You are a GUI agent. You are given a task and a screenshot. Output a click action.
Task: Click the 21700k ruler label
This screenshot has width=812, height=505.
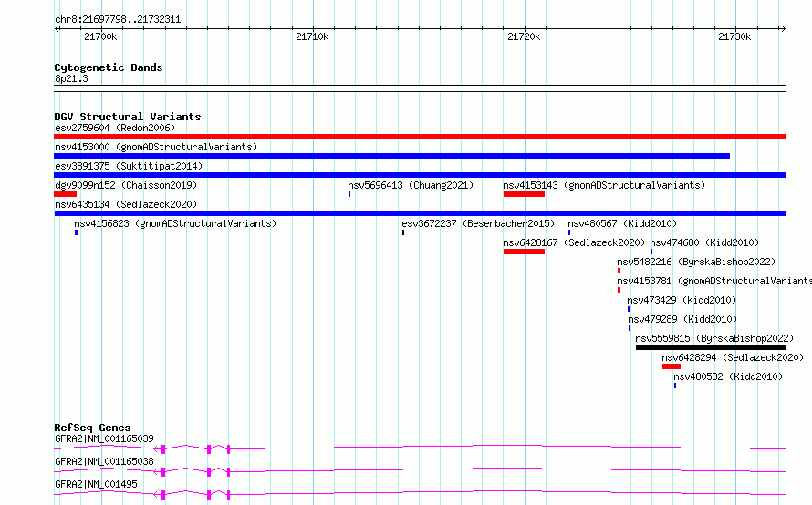coord(100,36)
